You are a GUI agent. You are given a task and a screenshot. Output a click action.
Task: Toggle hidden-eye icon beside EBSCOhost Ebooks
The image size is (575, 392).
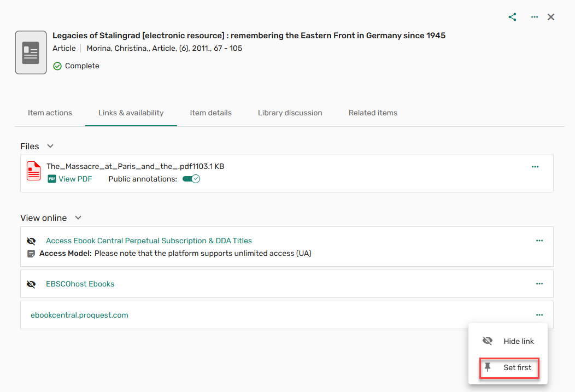31,284
